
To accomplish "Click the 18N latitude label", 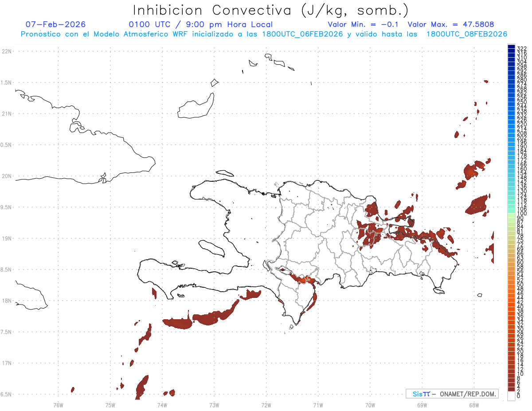I will point(6,301).
